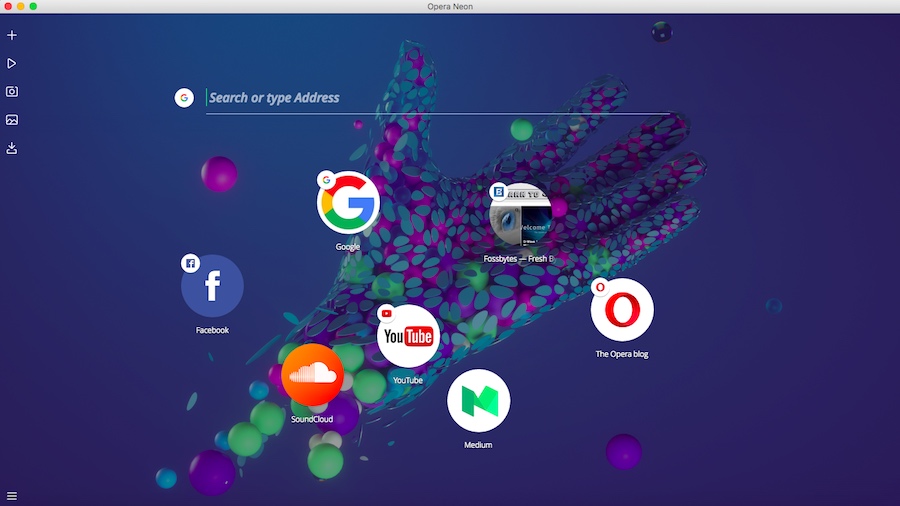Click the Google search engine icon
900x506 pixels.
184,98
